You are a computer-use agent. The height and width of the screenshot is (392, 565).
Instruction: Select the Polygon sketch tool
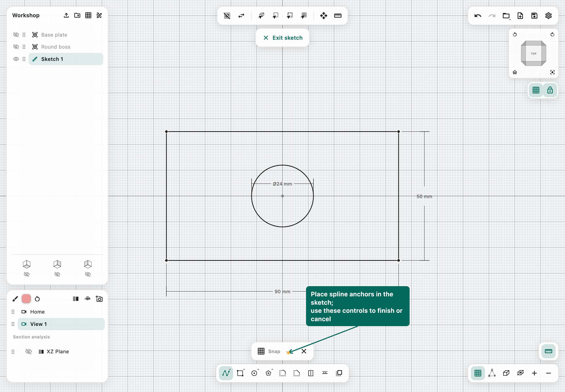[268, 373]
